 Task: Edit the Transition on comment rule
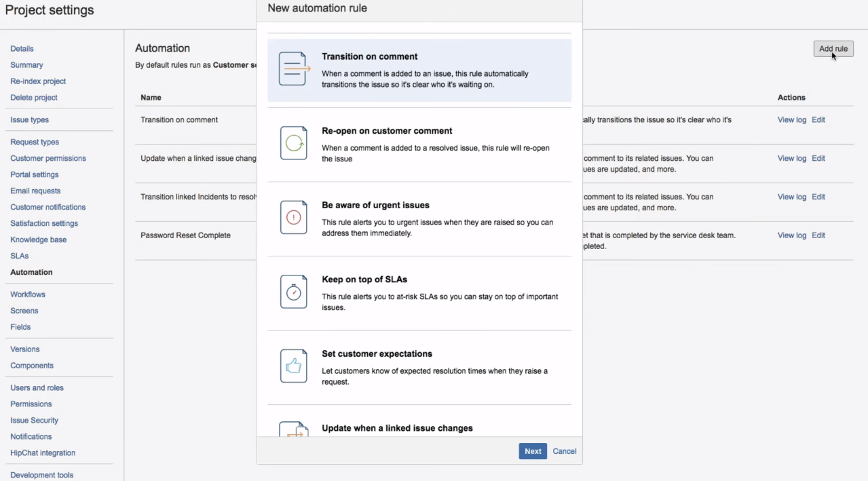pyautogui.click(x=818, y=119)
